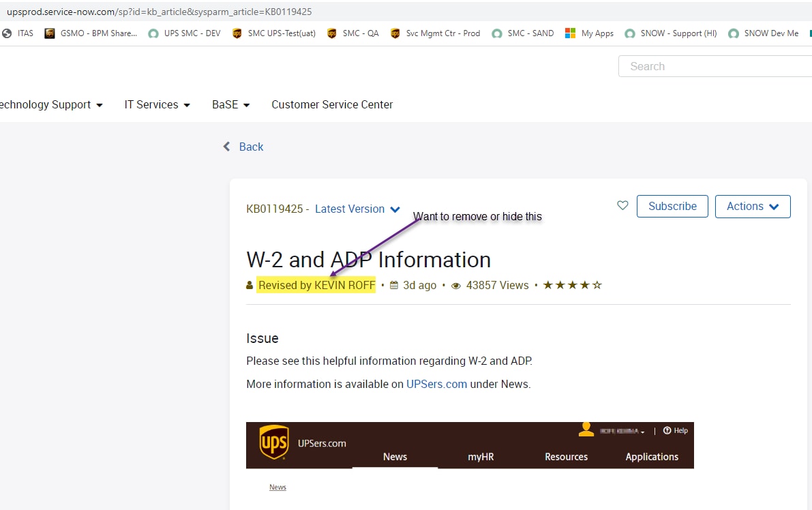Set article rating to four stars
Viewport: 812px width, 510px height.
tap(585, 285)
